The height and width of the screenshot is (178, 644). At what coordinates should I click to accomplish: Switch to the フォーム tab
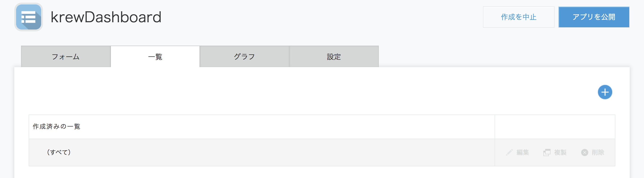point(66,57)
